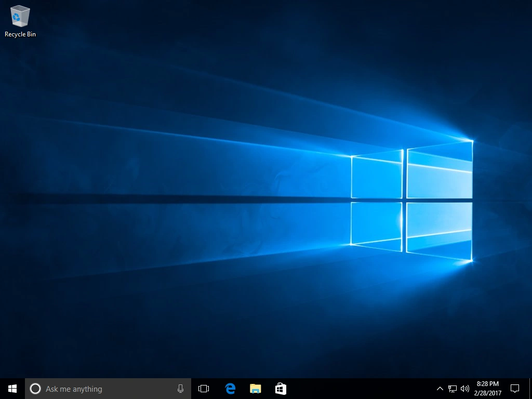
Task: Open the Recycle Bin
Action: coord(20,16)
